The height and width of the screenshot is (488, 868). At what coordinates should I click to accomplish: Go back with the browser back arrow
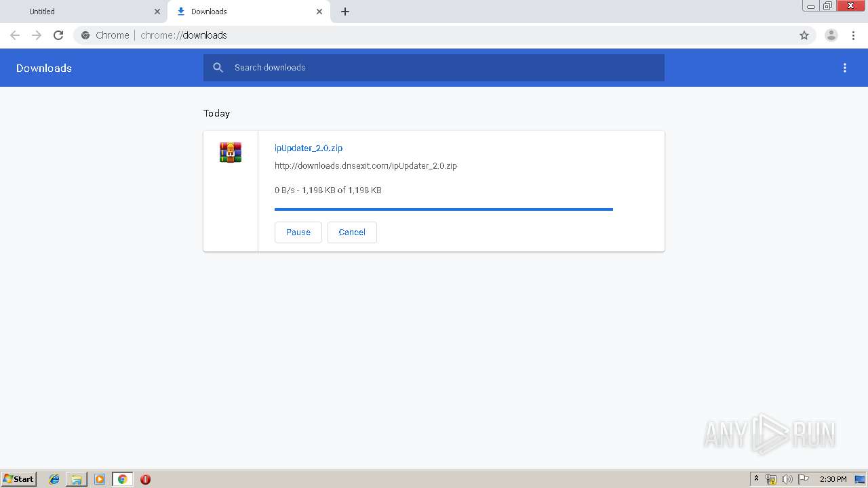click(x=15, y=35)
